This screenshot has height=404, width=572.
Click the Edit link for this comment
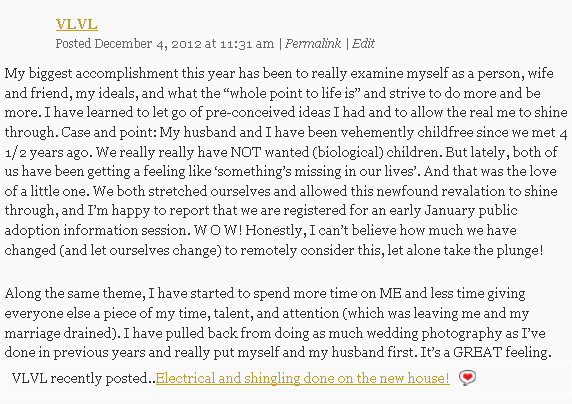coord(363,44)
